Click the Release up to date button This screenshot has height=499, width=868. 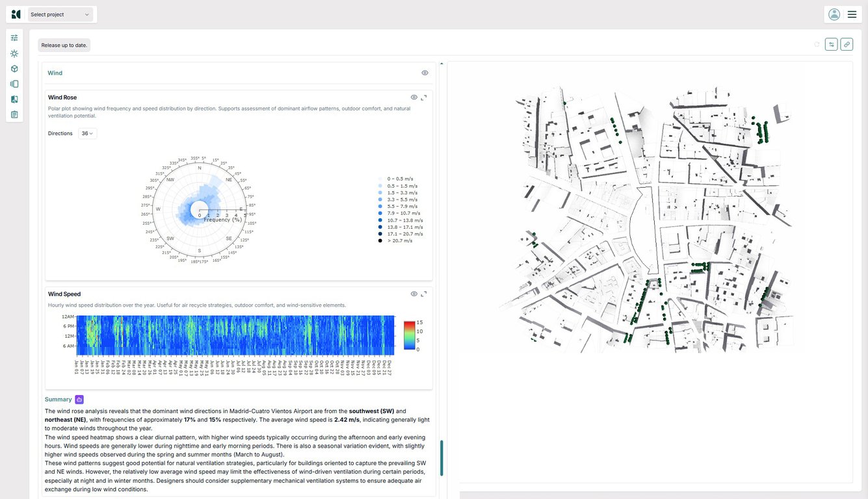(x=64, y=45)
